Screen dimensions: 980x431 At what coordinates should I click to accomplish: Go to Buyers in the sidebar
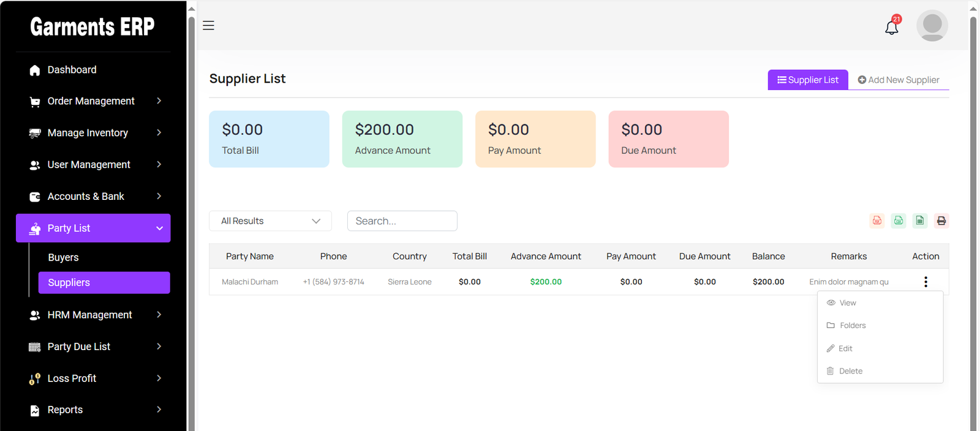(64, 257)
